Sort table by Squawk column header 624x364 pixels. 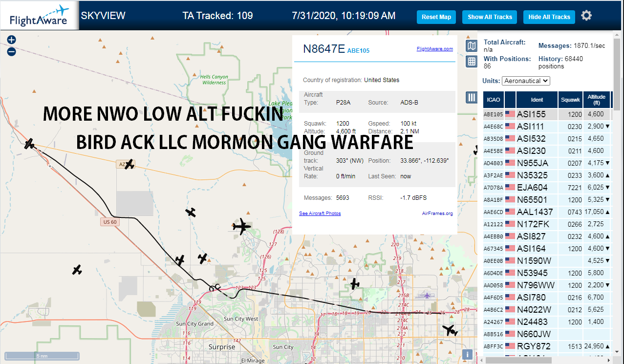point(570,100)
